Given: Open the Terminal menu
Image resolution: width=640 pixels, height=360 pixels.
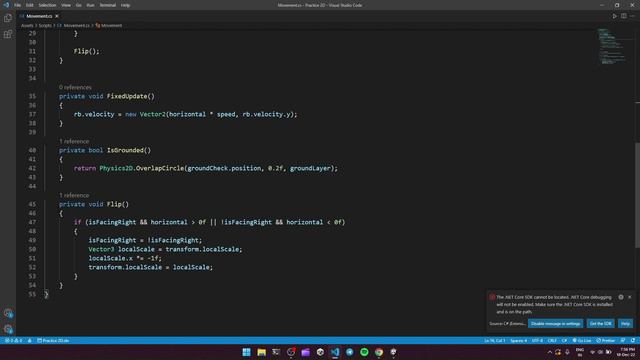Looking at the screenshot, I should (108, 5).
